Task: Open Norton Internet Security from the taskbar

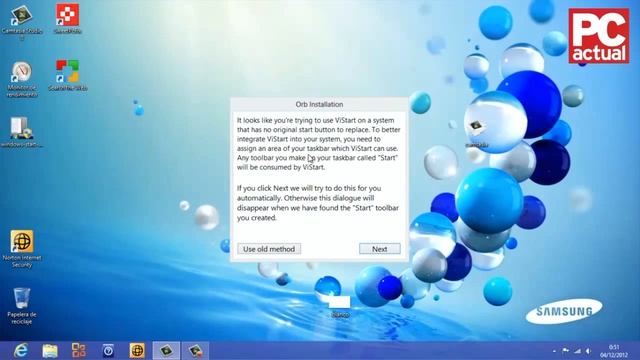Action: coord(137,351)
